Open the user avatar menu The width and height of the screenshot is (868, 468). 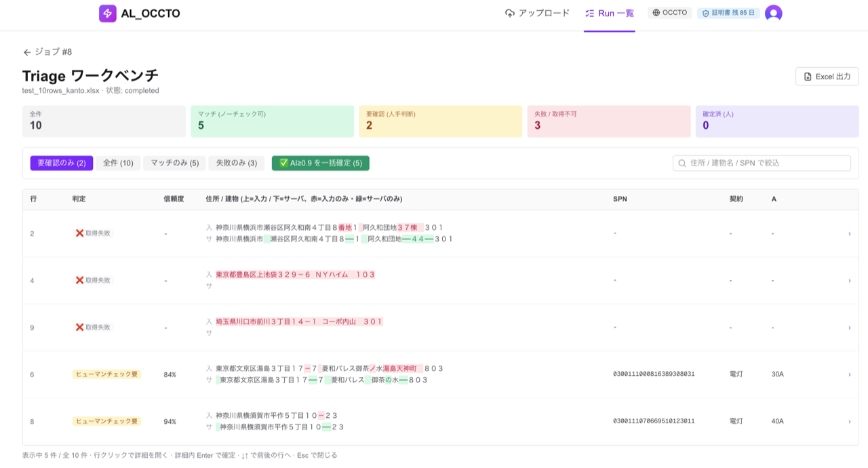[773, 13]
